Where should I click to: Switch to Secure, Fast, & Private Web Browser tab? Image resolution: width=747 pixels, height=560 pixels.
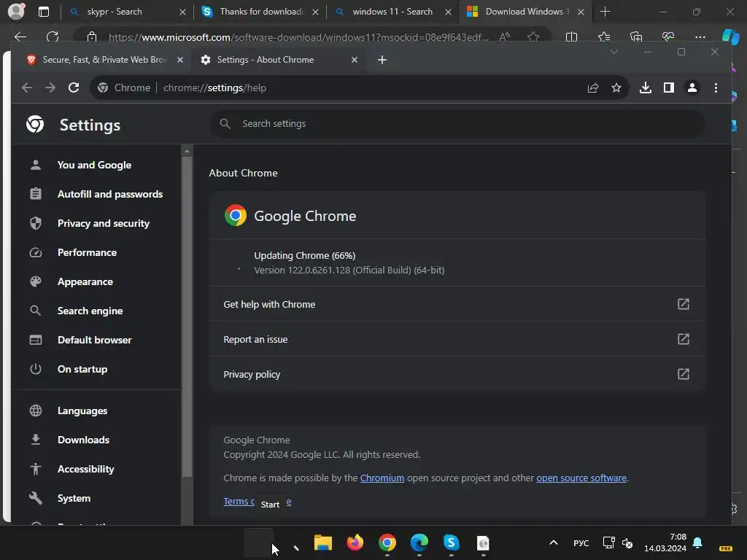[x=98, y=60]
